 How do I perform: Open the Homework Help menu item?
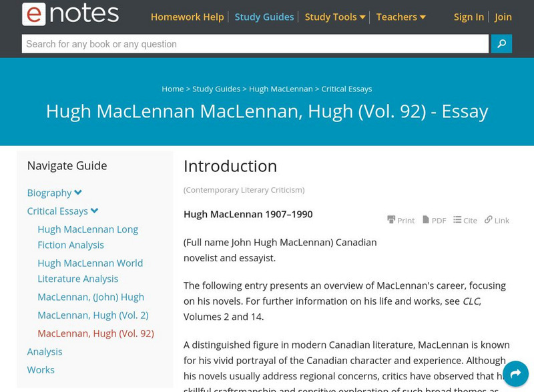pos(187,17)
